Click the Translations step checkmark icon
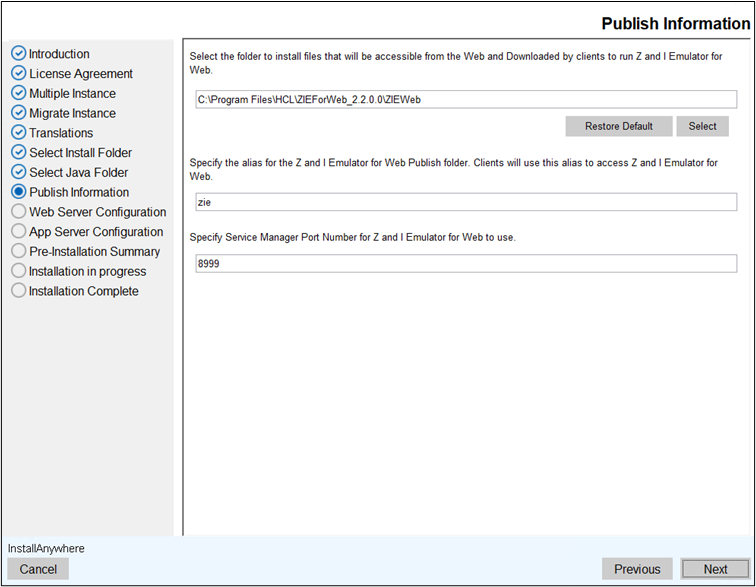Viewport: 756px width, 587px height. tap(18, 132)
